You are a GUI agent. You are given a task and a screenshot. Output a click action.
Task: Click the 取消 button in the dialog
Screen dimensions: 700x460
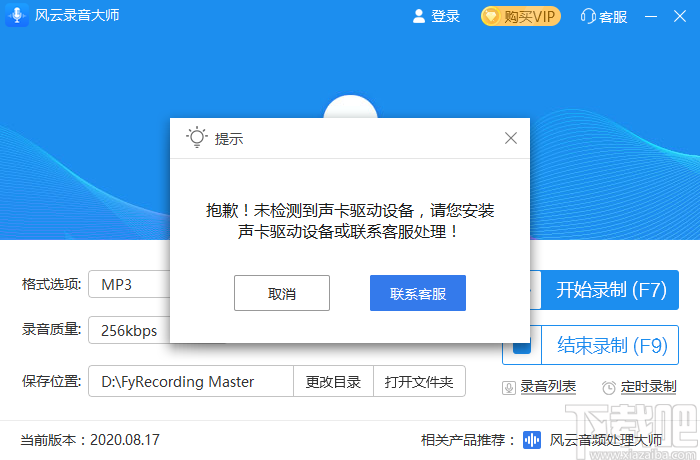pyautogui.click(x=282, y=293)
